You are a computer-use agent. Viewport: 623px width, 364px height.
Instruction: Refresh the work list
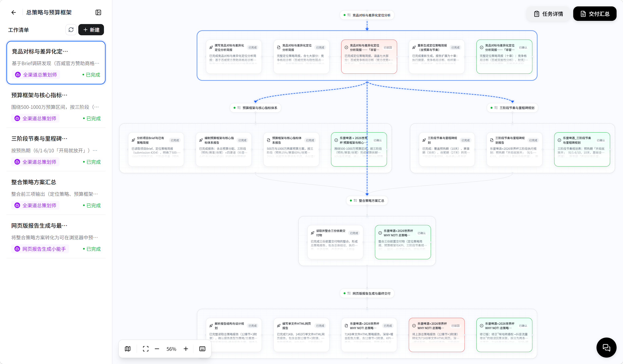click(x=71, y=30)
